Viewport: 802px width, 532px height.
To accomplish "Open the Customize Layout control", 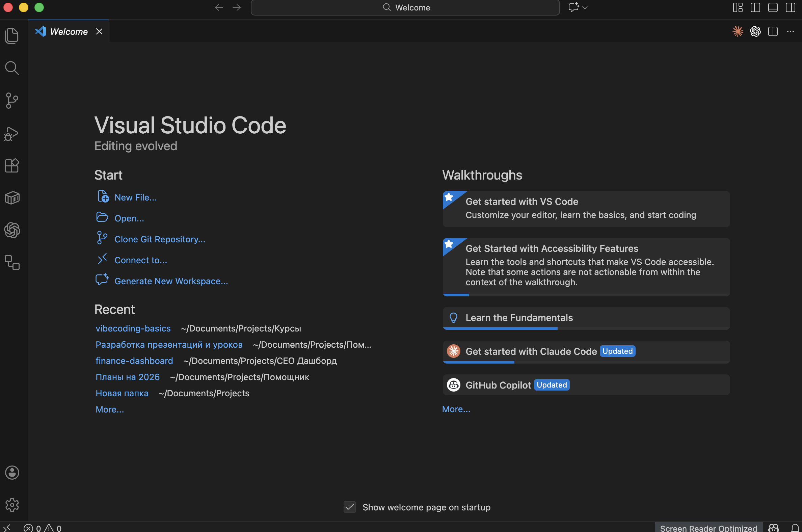I will tap(738, 7).
